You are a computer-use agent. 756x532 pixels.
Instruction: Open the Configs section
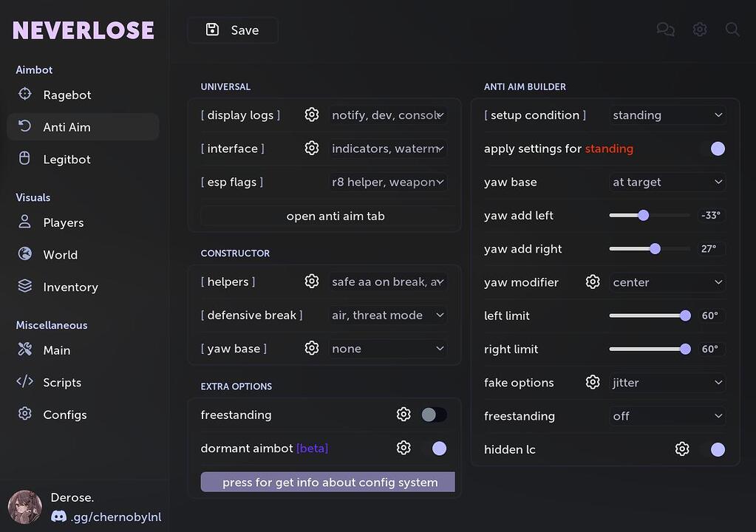[64, 415]
